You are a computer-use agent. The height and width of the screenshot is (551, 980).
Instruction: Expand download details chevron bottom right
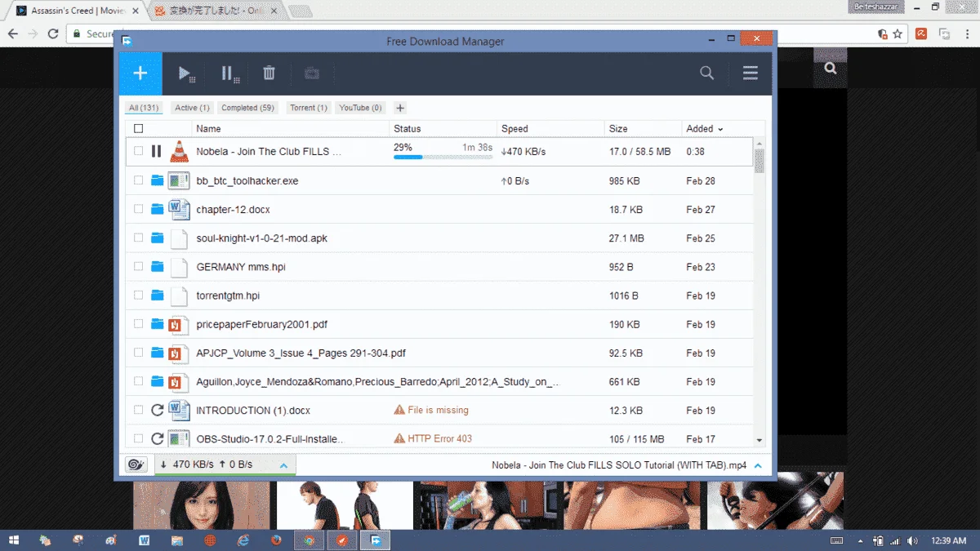758,465
